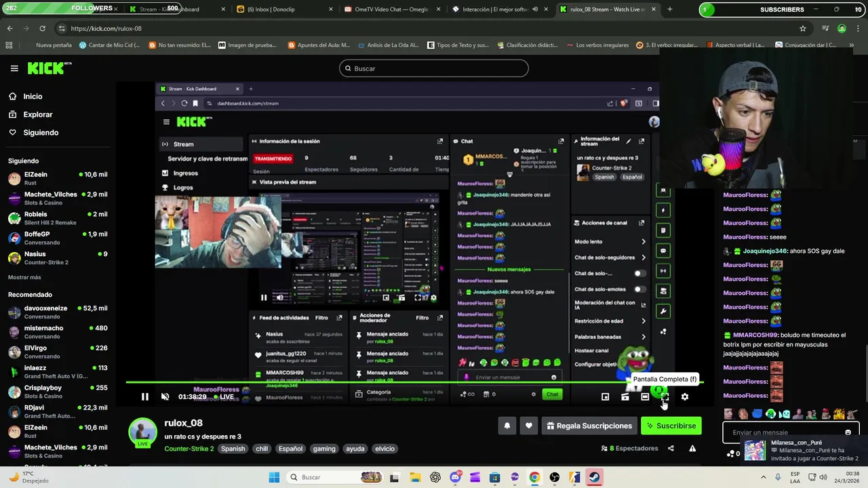This screenshot has height=488, width=868.
Task: Follow rulox_08 with the heart button
Action: 529,426
